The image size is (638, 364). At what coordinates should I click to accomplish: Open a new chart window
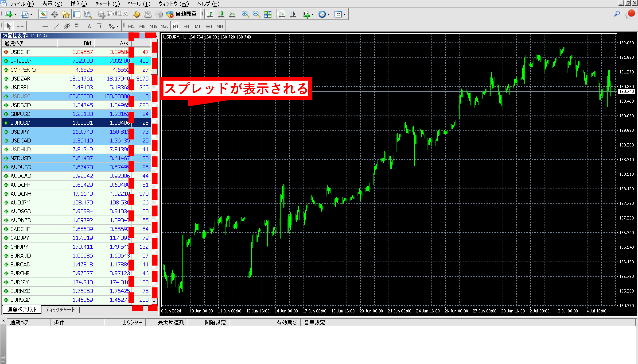point(8,14)
